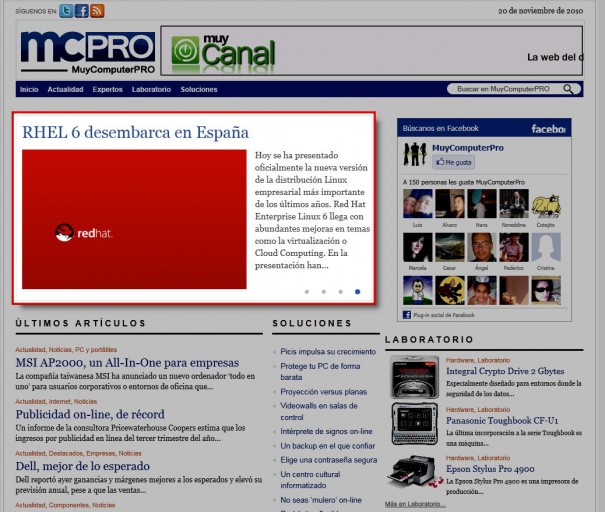Click Internet category tag above Publicidad article
605x512 pixels.
pyautogui.click(x=60, y=401)
